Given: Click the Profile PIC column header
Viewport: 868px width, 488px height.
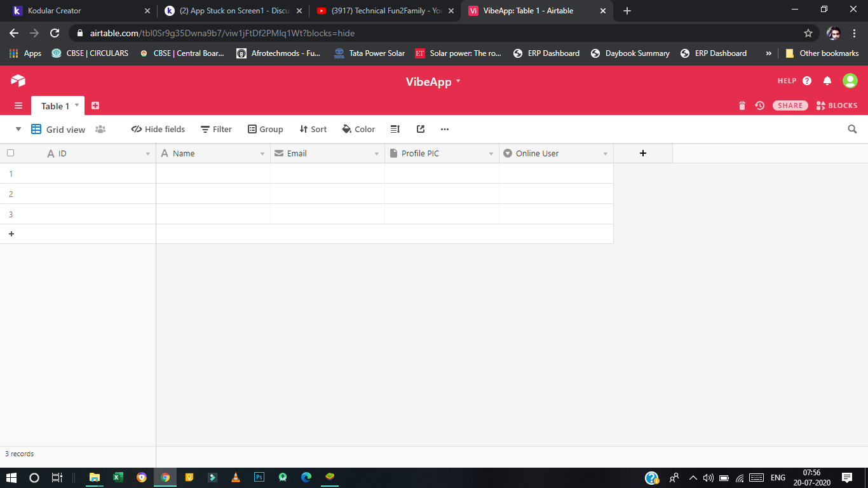Looking at the screenshot, I should 442,153.
